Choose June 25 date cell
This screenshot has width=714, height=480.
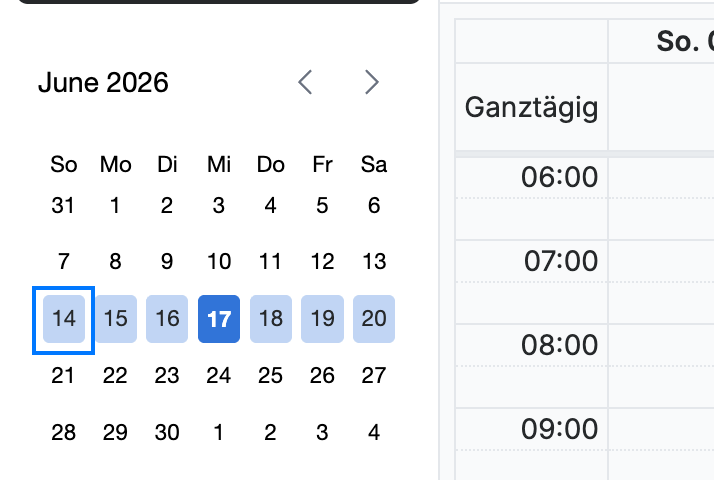(270, 376)
